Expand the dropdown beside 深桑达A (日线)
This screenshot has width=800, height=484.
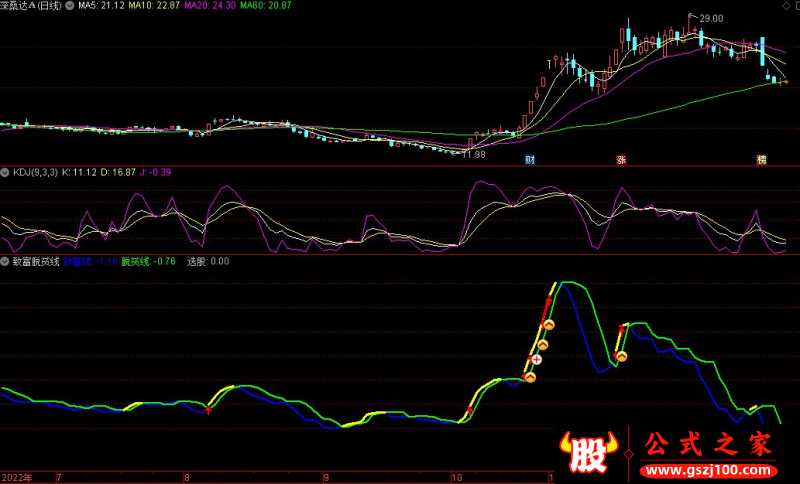tap(67, 6)
